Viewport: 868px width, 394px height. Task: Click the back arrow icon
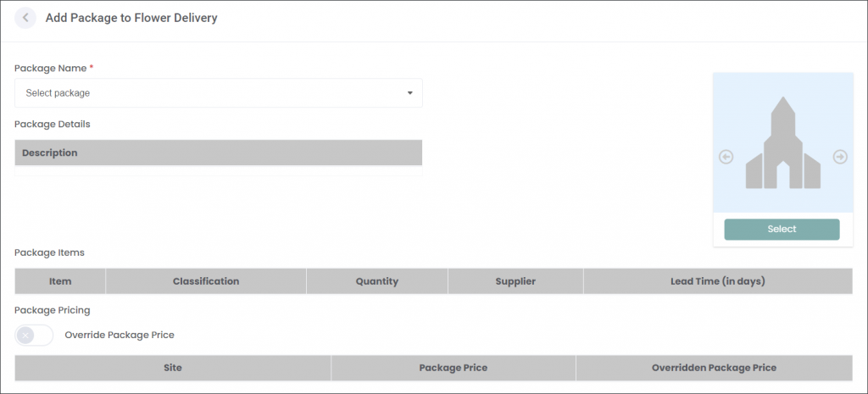pos(25,18)
